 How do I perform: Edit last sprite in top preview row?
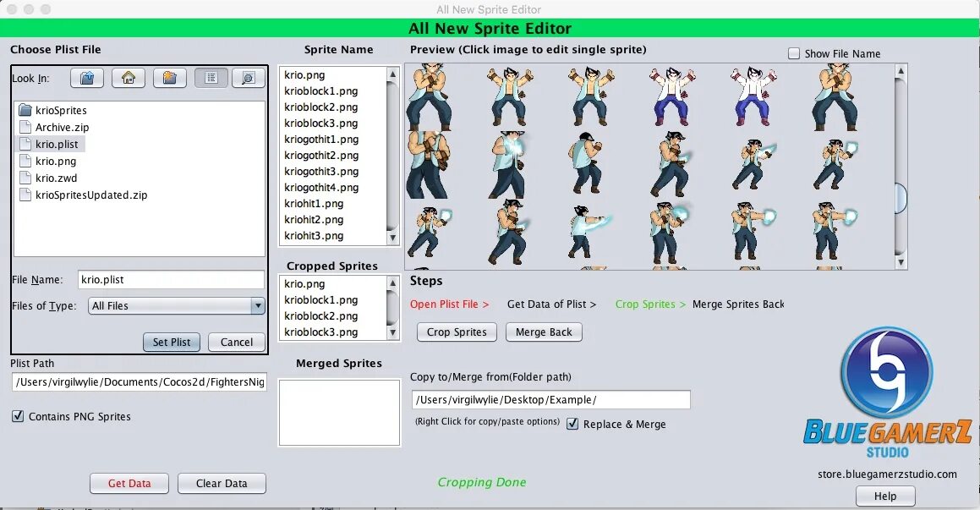(835, 97)
